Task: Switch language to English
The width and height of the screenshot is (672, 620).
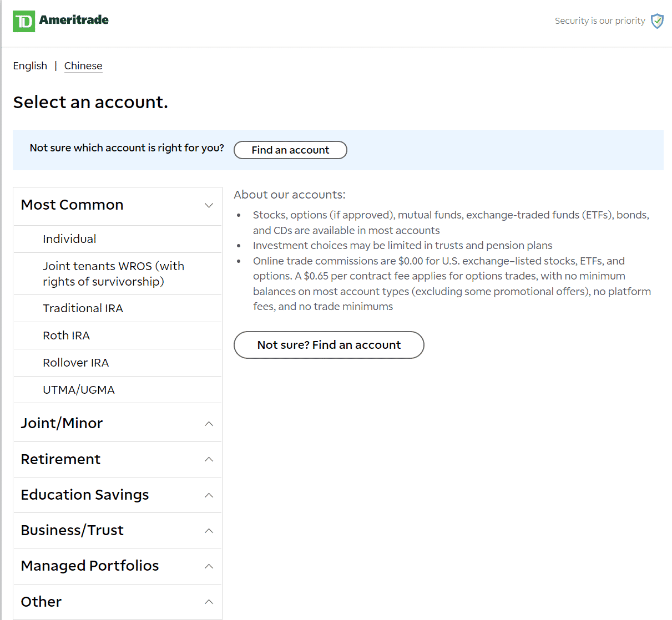Action: coord(30,66)
